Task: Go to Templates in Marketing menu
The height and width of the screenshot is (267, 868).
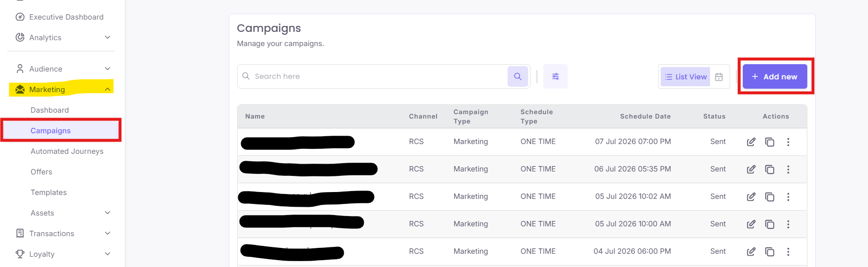Action: pyautogui.click(x=48, y=193)
